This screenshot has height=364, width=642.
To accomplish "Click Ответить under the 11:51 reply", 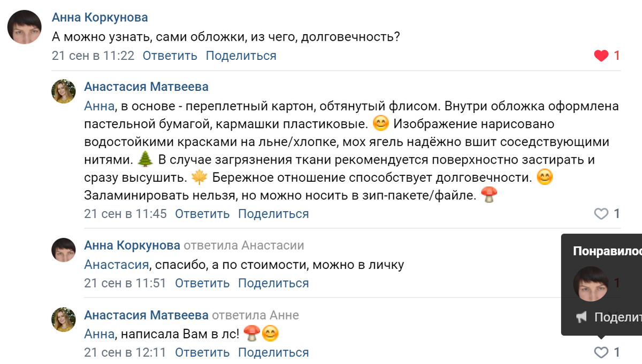I will [202, 283].
